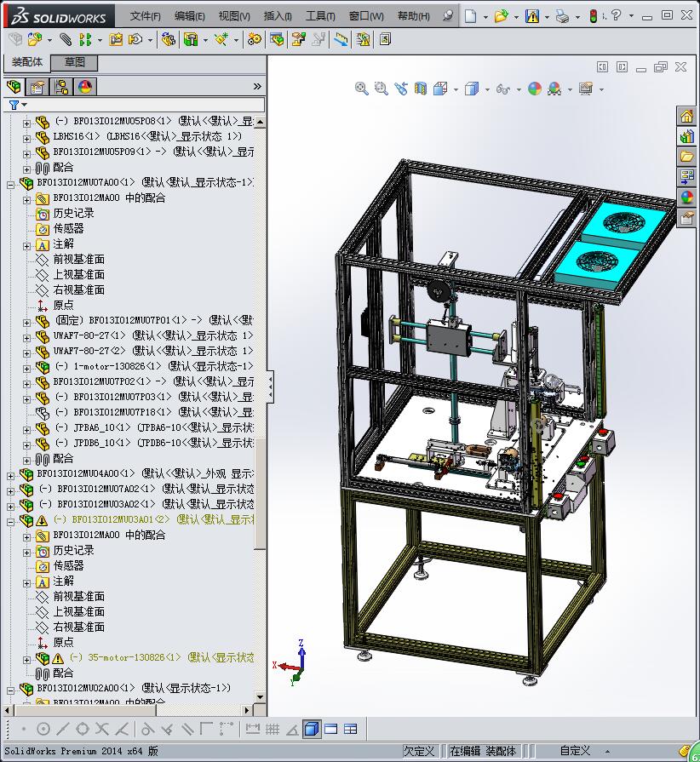Collapse the BF013I012MU02A00<1> assembly node
This screenshot has height=762, width=700.
[11, 690]
